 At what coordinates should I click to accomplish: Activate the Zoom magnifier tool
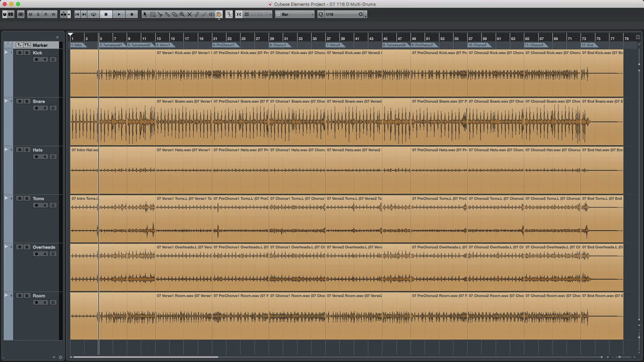(x=182, y=14)
